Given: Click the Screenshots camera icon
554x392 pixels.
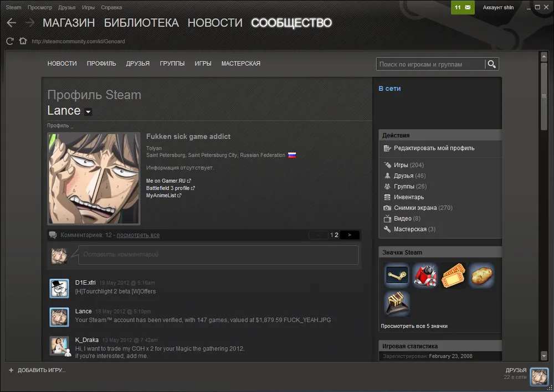Looking at the screenshot, I should 387,208.
